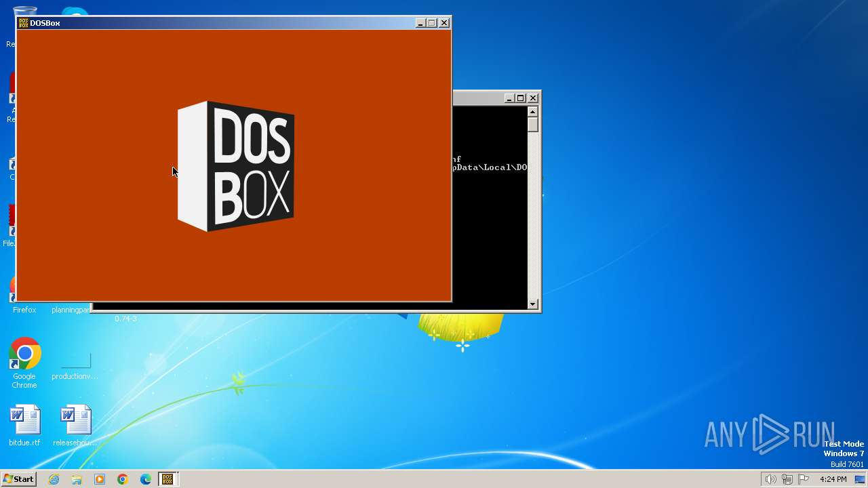
Task: Select the planningpar... desktop item label
Action: coord(71,310)
